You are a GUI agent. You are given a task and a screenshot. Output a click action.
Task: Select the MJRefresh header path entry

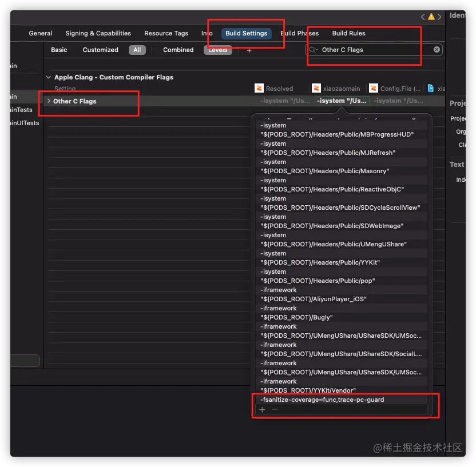[x=341, y=153]
